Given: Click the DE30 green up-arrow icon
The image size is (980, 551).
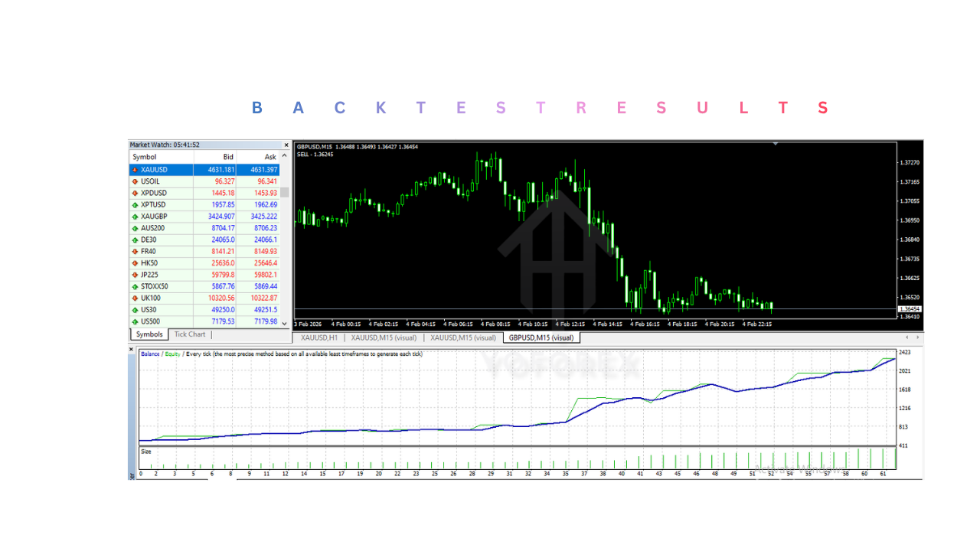Looking at the screenshot, I should [x=135, y=240].
